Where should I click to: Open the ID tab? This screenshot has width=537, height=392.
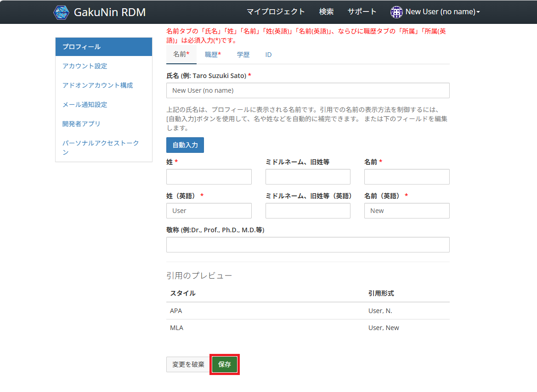coord(268,54)
